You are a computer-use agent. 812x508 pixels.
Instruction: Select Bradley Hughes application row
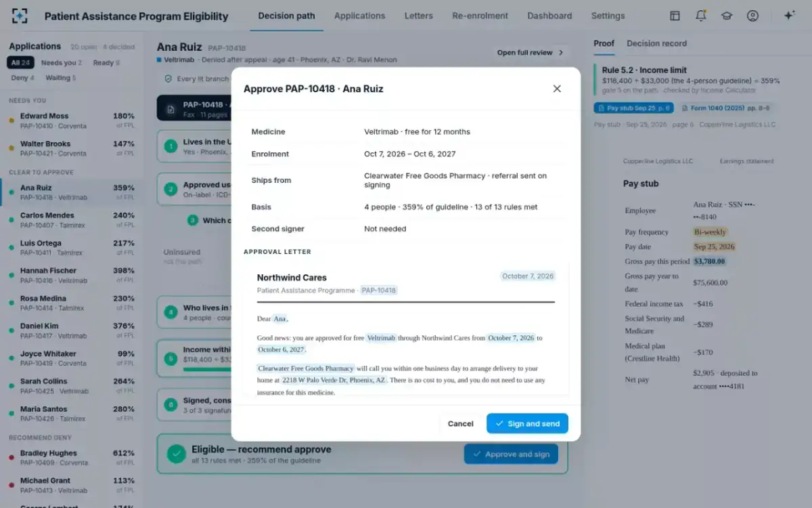pyautogui.click(x=72, y=458)
